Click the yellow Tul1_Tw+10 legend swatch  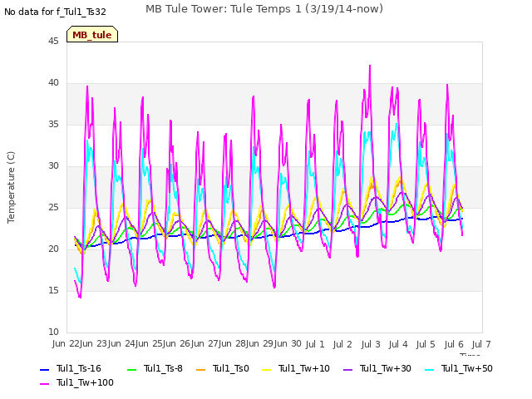click(267, 369)
